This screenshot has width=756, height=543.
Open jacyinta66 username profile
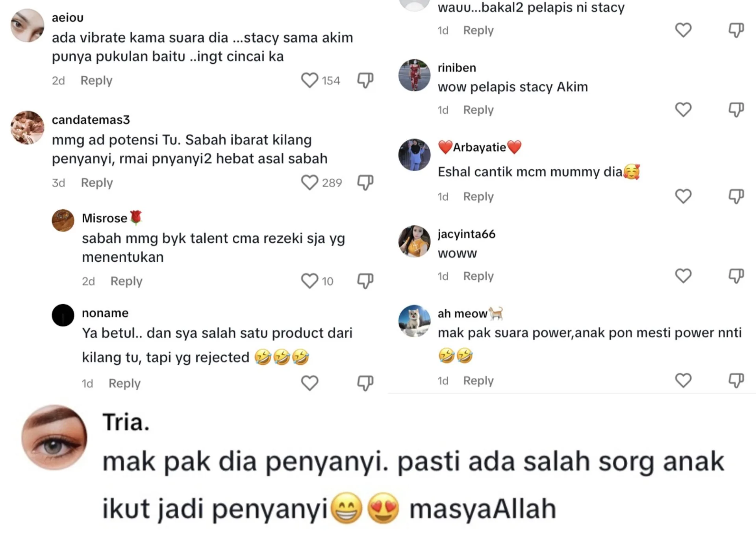(x=467, y=234)
